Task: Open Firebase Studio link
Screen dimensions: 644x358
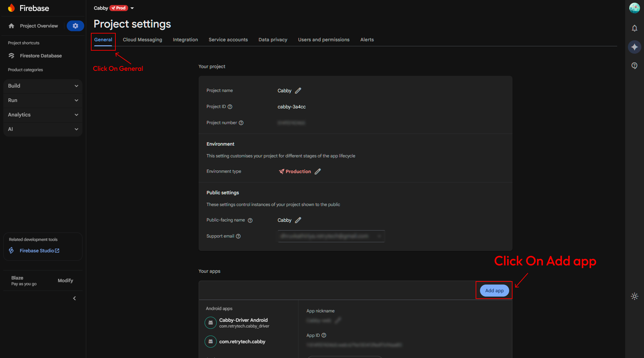Action: coord(37,250)
